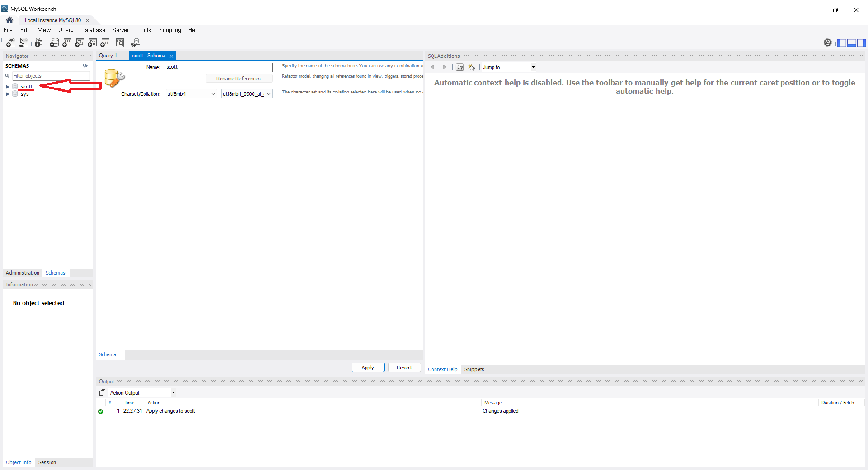Open the utf8mb4_0900_ai collation dropdown

(247, 93)
